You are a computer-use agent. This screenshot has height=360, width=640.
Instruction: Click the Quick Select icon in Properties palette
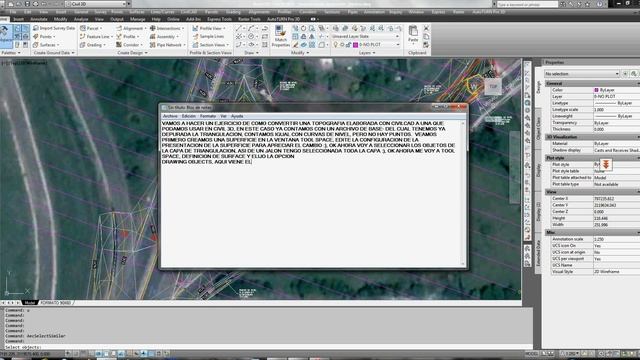pyautogui.click(x=633, y=73)
